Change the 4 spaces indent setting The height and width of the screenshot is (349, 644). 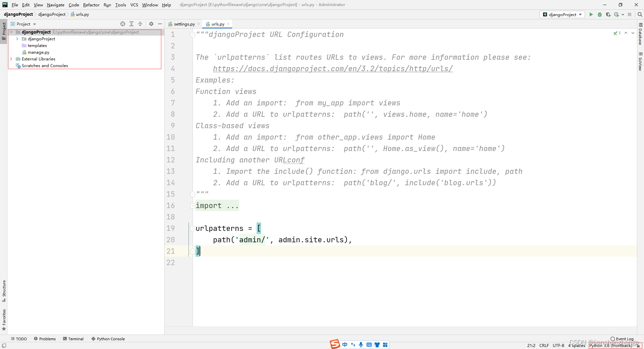(577, 345)
